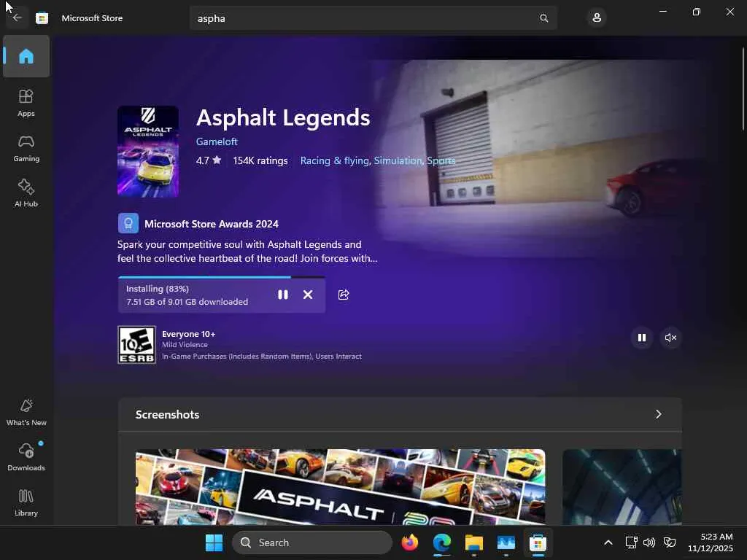Click Microsoft Store taskbar icon
747x560 pixels.
pyautogui.click(x=538, y=542)
